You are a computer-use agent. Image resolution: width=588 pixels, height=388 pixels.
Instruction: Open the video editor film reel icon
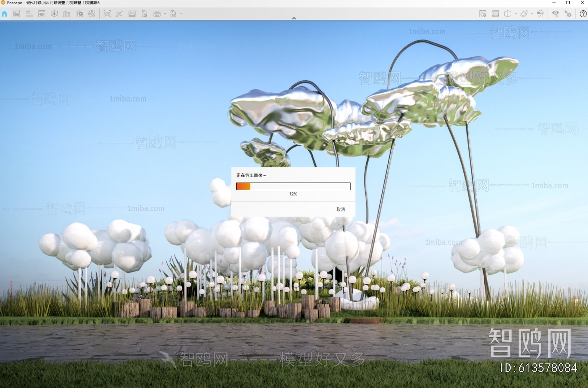pos(92,14)
